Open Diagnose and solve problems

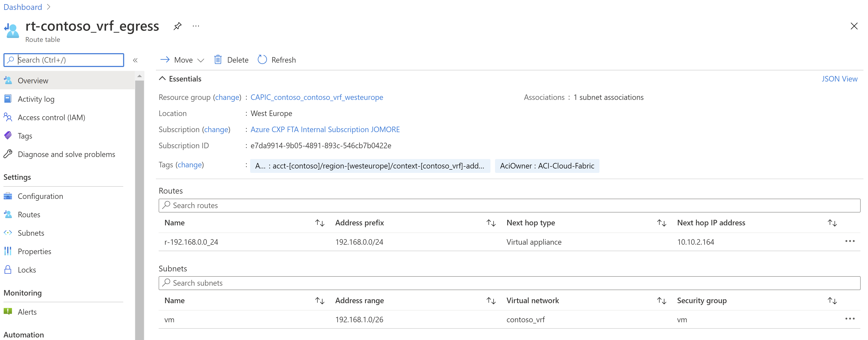pyautogui.click(x=66, y=154)
